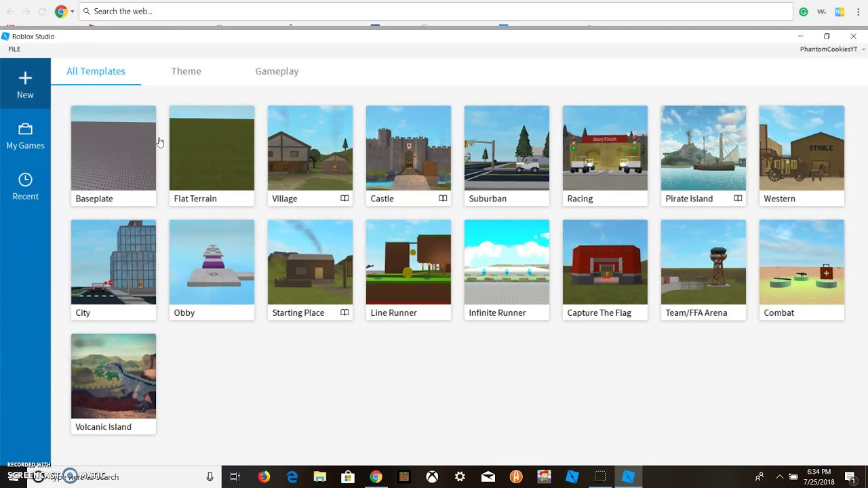Select the Village template thumbnail
The height and width of the screenshot is (488, 868).
click(310, 148)
